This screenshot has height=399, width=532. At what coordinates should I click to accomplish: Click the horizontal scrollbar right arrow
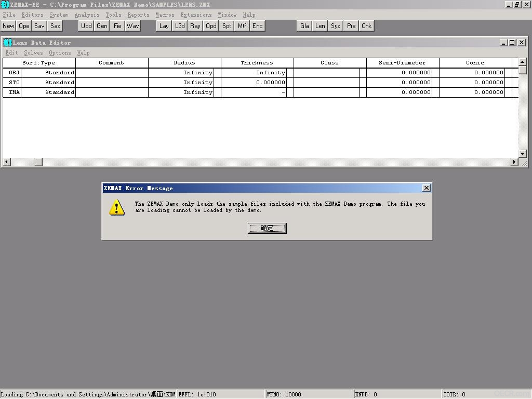click(x=514, y=162)
